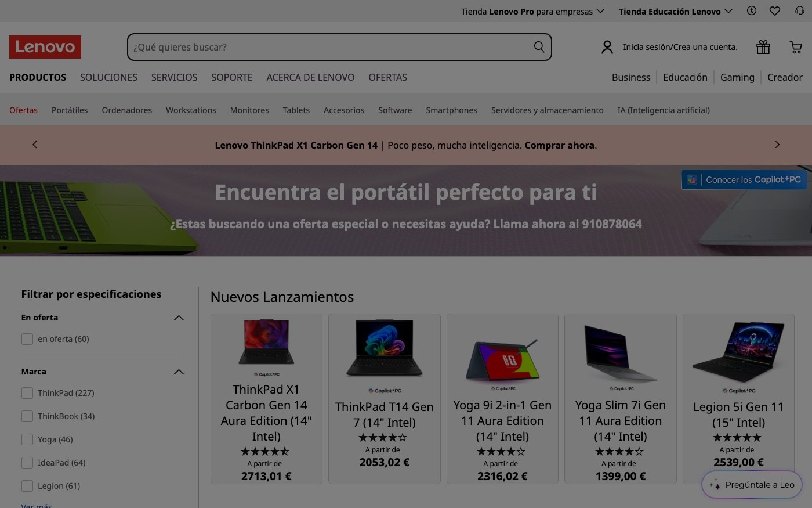Image resolution: width=812 pixels, height=508 pixels.
Task: Click rating stars of Yoga Slim 7i
Action: [619, 451]
